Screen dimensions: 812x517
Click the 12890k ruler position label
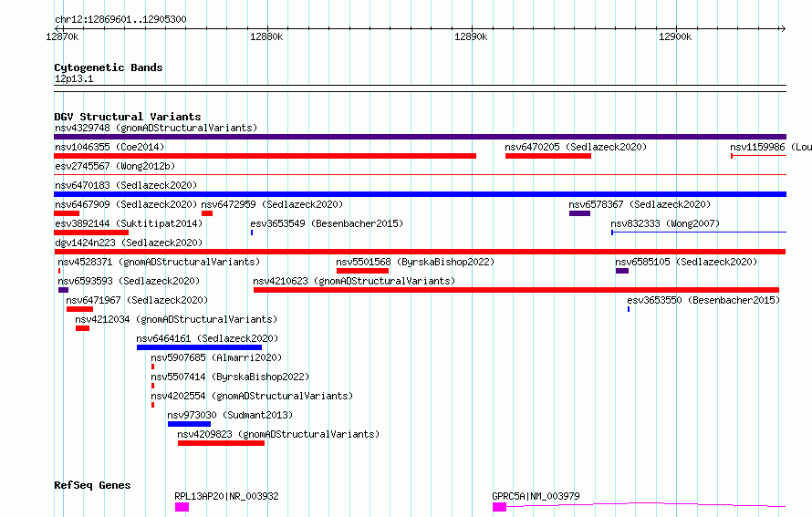[471, 36]
